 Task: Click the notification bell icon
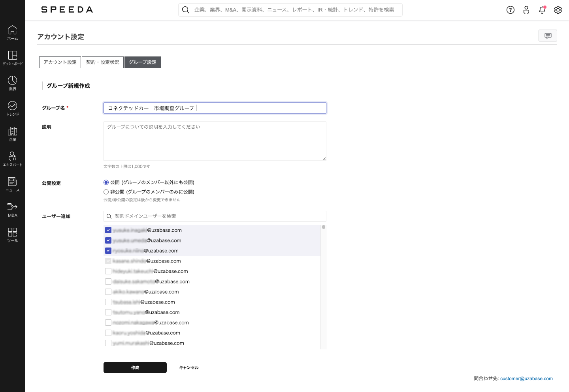pyautogui.click(x=542, y=10)
